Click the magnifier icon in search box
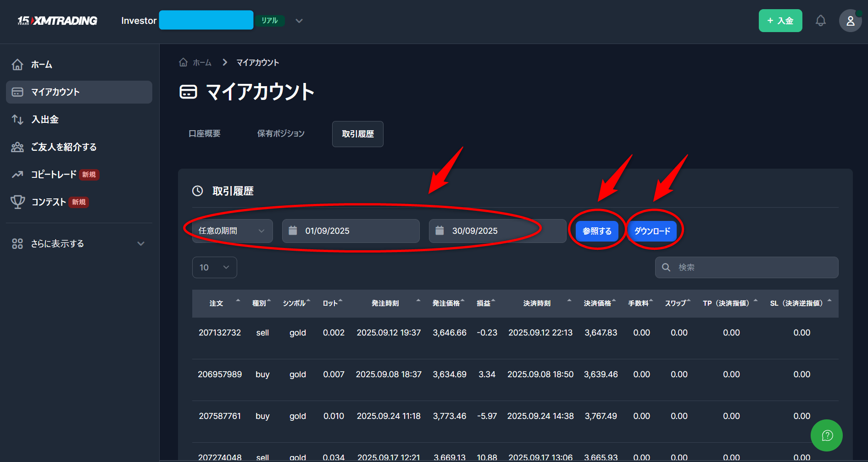 (666, 267)
